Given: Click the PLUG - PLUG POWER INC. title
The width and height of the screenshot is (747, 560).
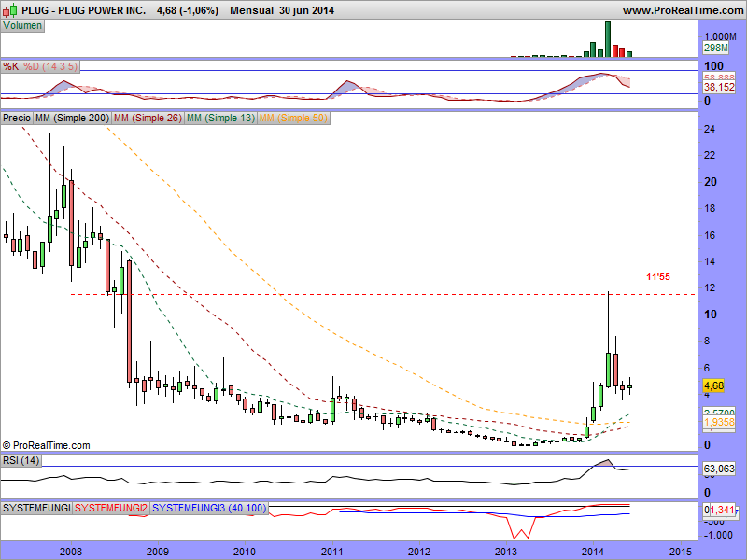Looking at the screenshot, I should point(84,10).
